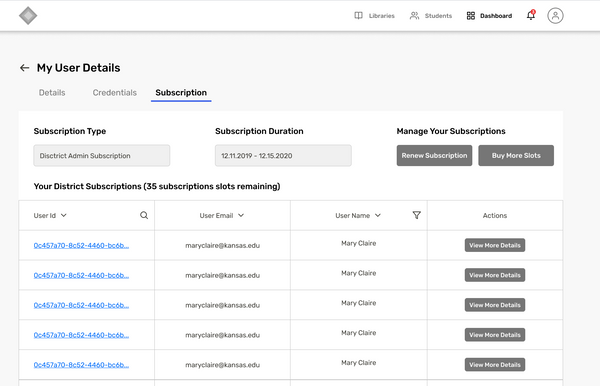Screen dimensions: 600x386
Task: Click the diamond app logo
Action: (x=28, y=16)
